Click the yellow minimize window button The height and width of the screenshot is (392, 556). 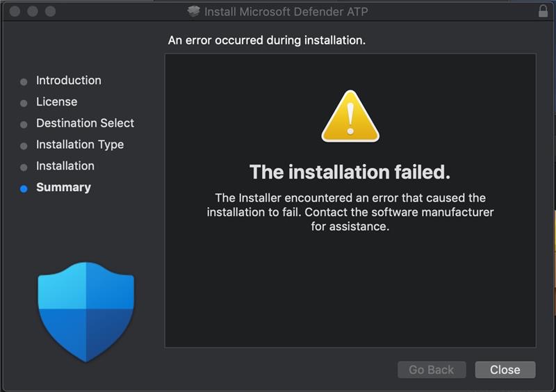point(33,11)
